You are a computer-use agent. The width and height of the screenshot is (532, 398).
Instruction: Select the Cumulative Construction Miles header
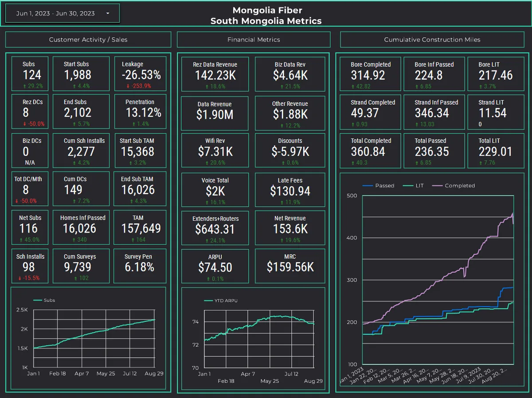tap(432, 39)
